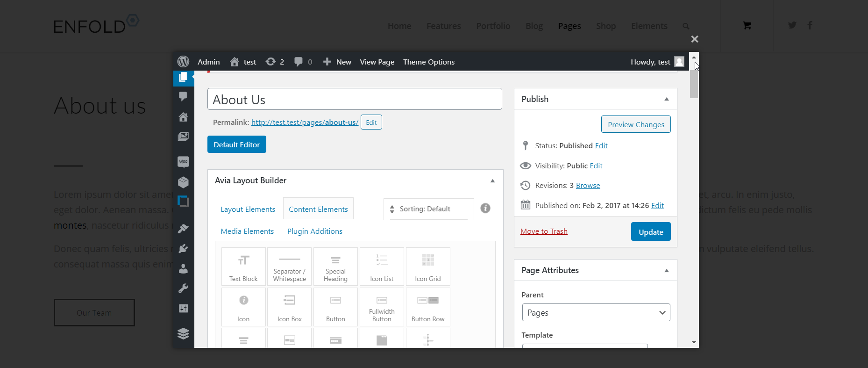
Task: Add a Text Block element
Action: [243, 267]
